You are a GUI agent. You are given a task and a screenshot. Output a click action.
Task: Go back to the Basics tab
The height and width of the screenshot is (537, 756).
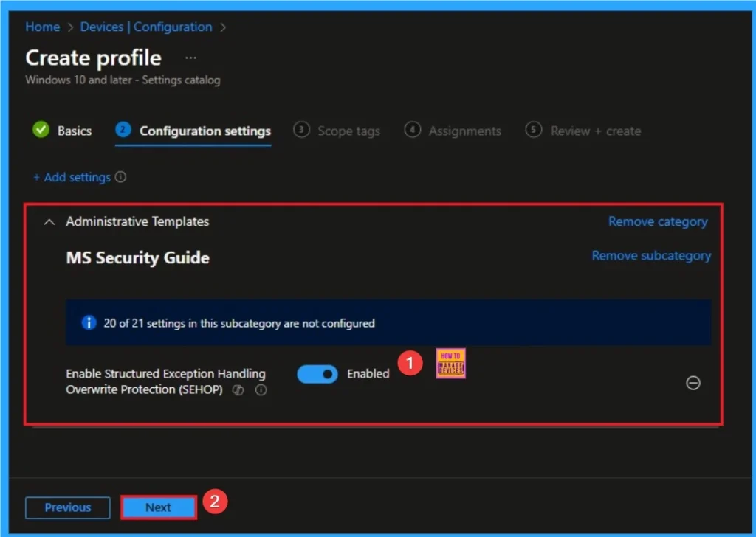74,131
